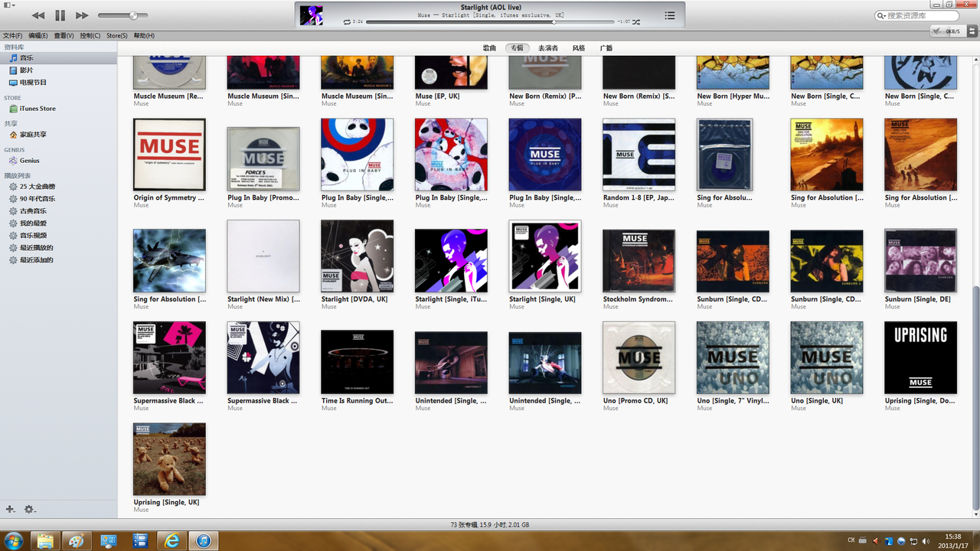Pause the playing song
Viewport: 980px width, 551px height.
click(60, 15)
